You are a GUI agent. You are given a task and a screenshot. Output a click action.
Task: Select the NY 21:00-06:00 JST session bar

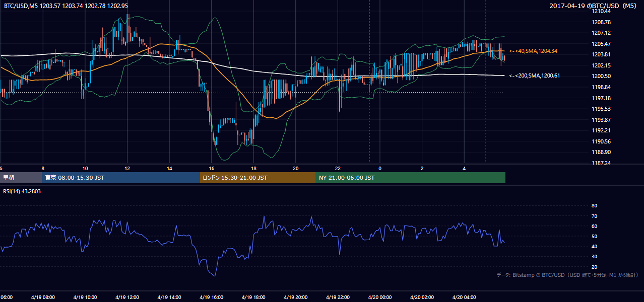point(411,178)
